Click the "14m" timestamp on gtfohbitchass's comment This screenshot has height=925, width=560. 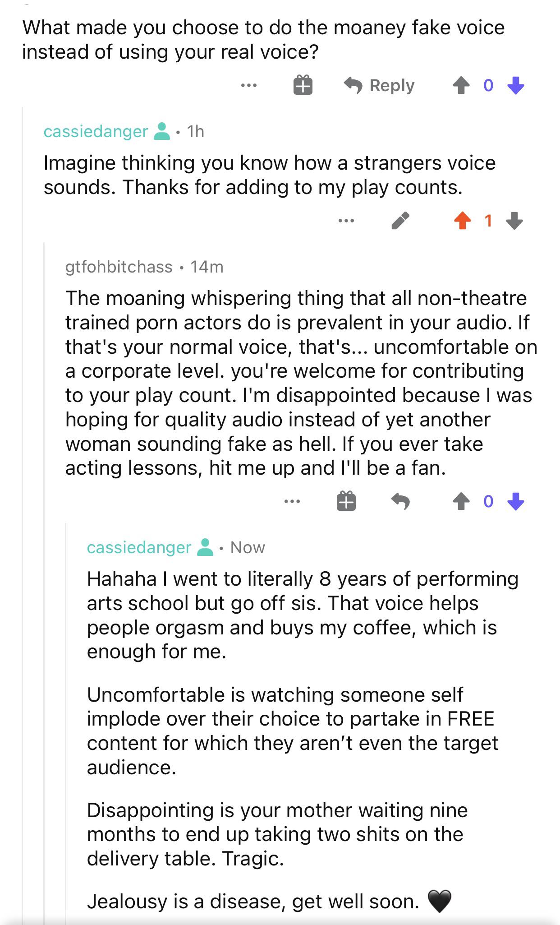(207, 267)
